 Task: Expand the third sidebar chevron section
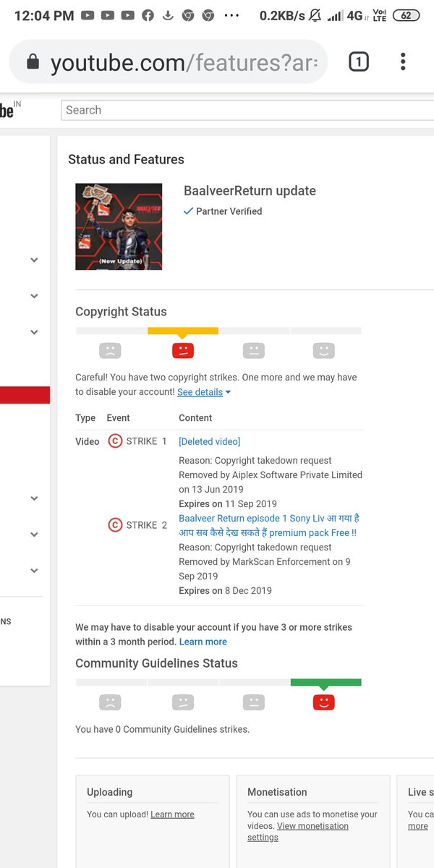click(x=34, y=332)
